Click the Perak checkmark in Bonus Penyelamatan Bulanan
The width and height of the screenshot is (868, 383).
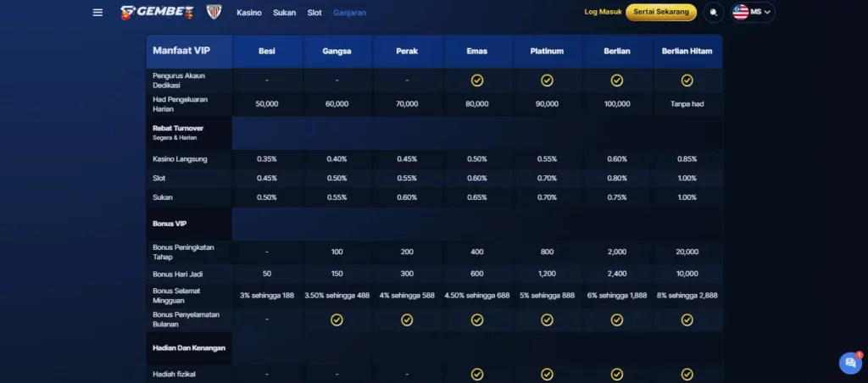(407, 320)
